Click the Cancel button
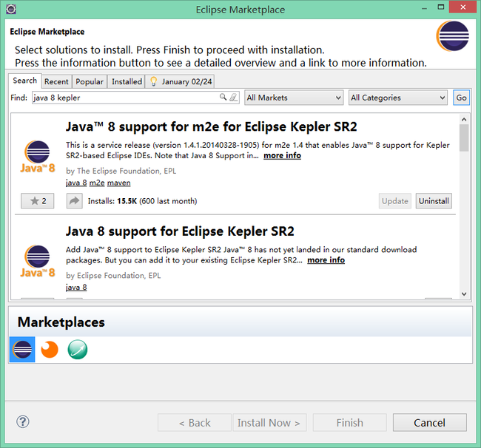Image resolution: width=481 pixels, height=448 pixels. tap(430, 423)
